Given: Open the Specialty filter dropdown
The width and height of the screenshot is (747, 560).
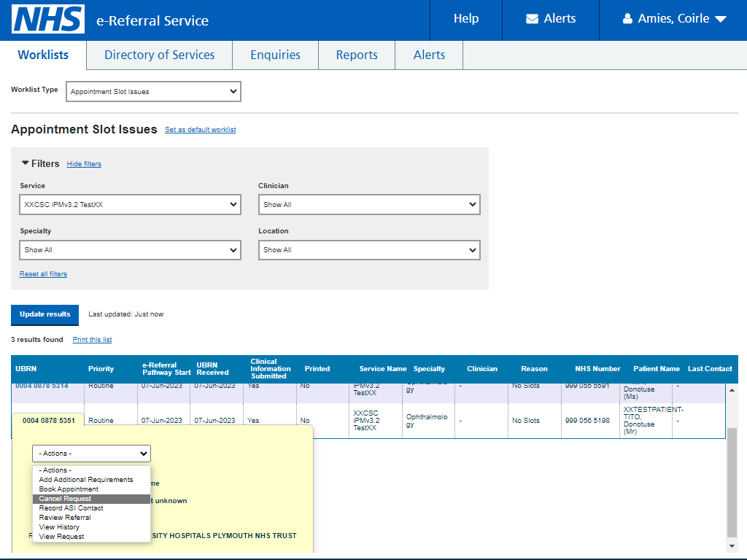Looking at the screenshot, I should (x=130, y=250).
